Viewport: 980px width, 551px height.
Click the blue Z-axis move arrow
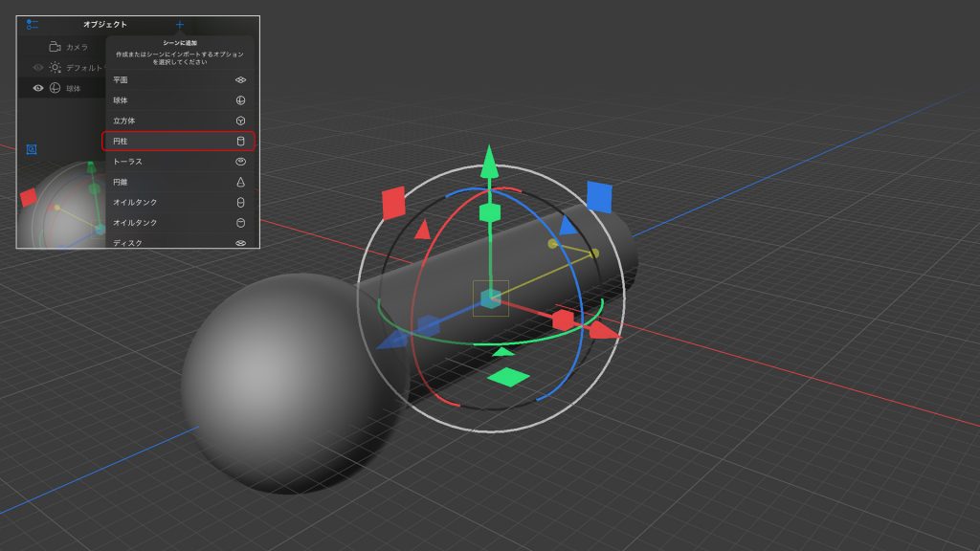coord(392,340)
